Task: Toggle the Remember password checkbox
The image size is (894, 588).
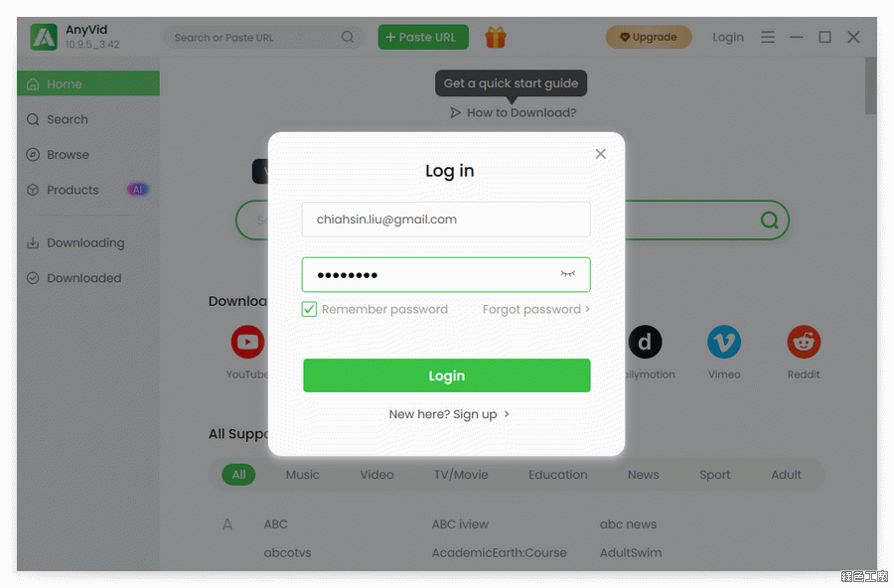Action: 309,309
